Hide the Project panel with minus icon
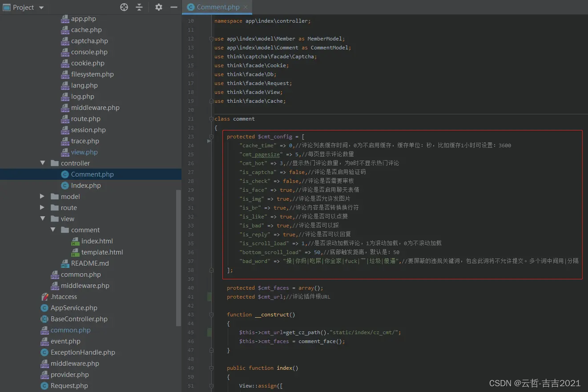The height and width of the screenshot is (392, 588). click(174, 7)
